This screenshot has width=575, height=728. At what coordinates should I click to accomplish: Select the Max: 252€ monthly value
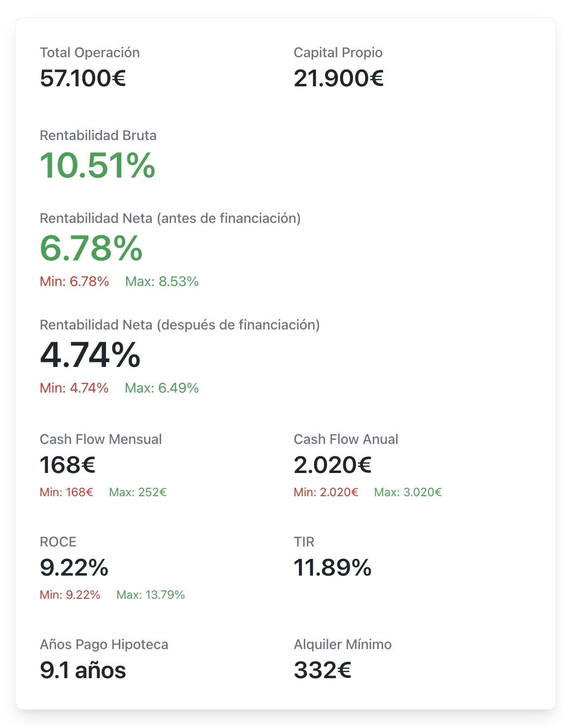click(138, 492)
